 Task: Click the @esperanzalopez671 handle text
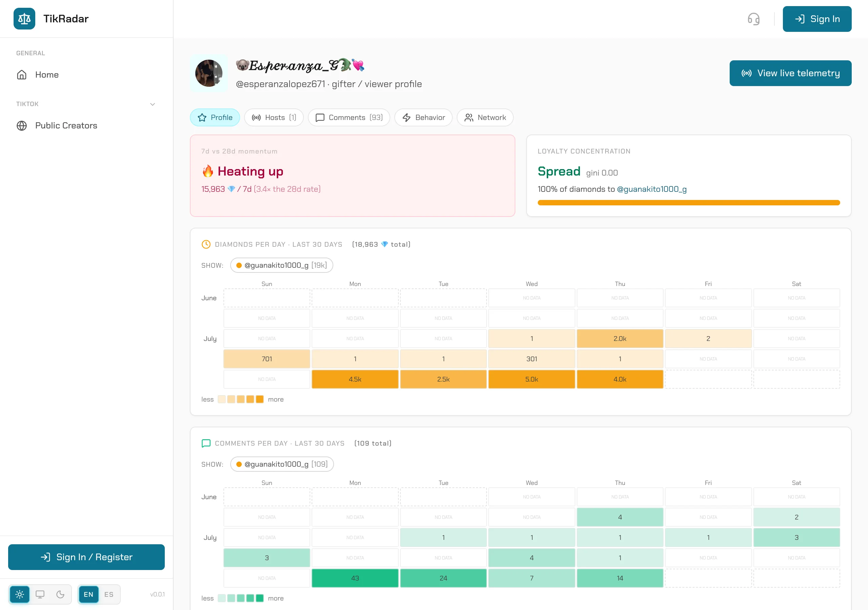coord(280,84)
